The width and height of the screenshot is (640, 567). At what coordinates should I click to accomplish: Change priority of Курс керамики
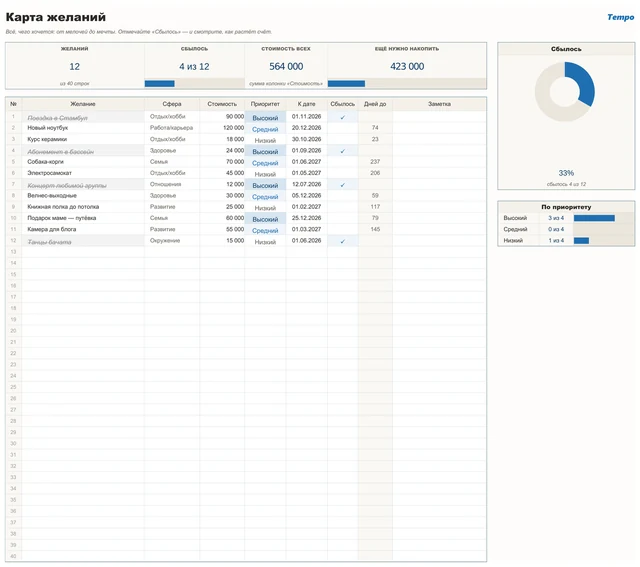point(265,140)
